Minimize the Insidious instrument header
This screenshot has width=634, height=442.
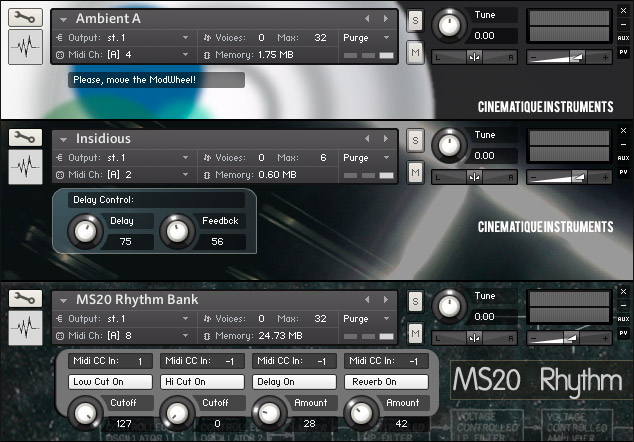(x=623, y=144)
